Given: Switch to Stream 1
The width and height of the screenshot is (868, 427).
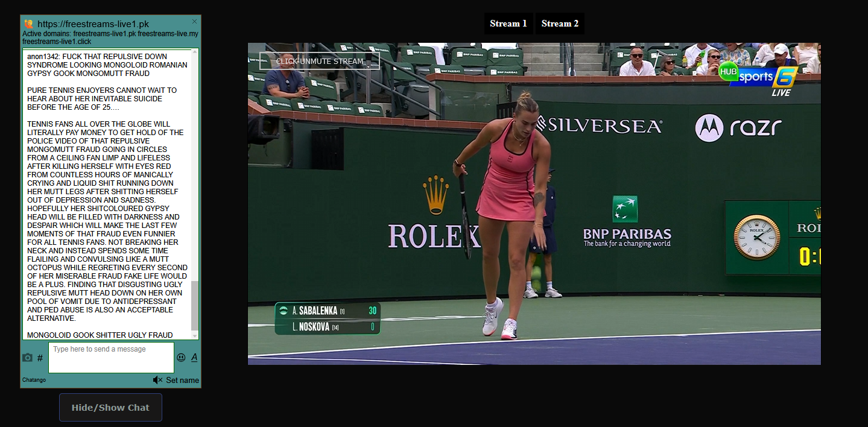Looking at the screenshot, I should point(508,24).
